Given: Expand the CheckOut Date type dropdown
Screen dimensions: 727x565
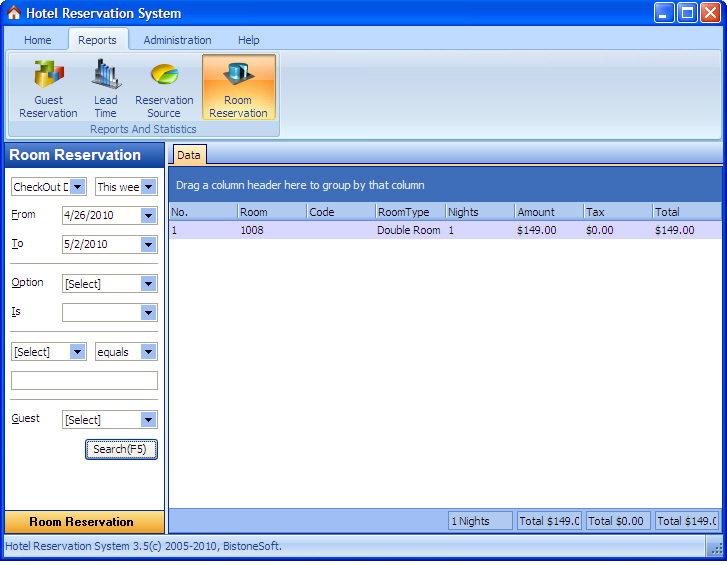Looking at the screenshot, I should click(78, 187).
